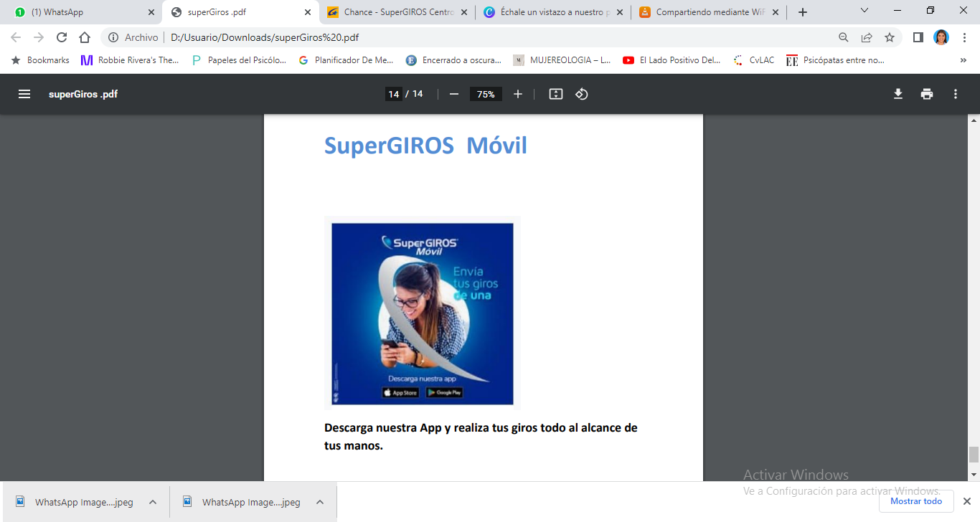Close the superGiros .pdf tab
Image resolution: width=980 pixels, height=522 pixels.
coord(308,12)
